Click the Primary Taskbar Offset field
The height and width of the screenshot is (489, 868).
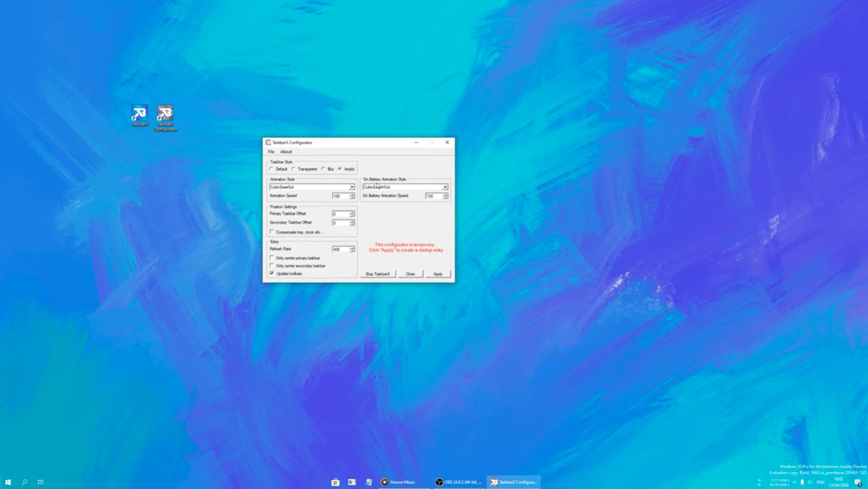(340, 214)
